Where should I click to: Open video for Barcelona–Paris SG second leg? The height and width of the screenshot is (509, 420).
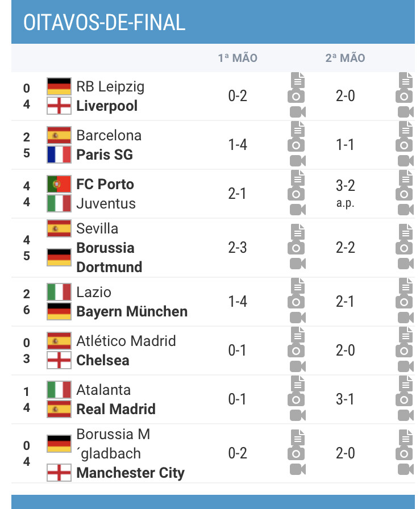406,161
